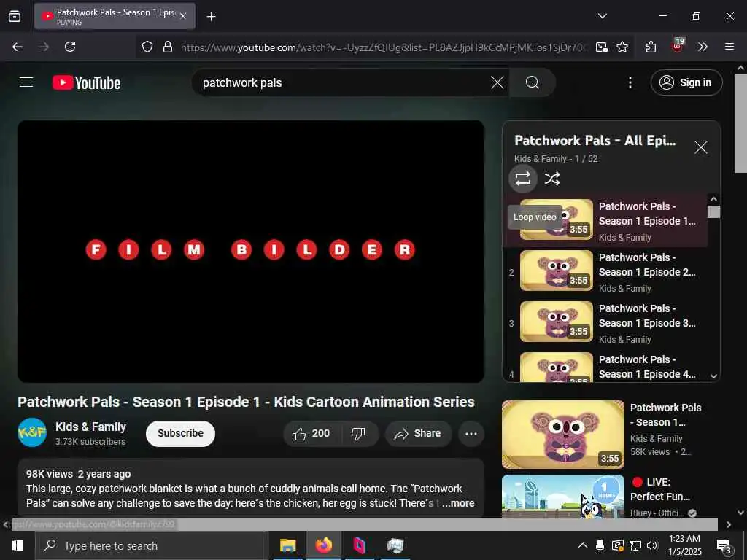View site security padlock information
This screenshot has height=560, width=747.
pyautogui.click(x=167, y=47)
